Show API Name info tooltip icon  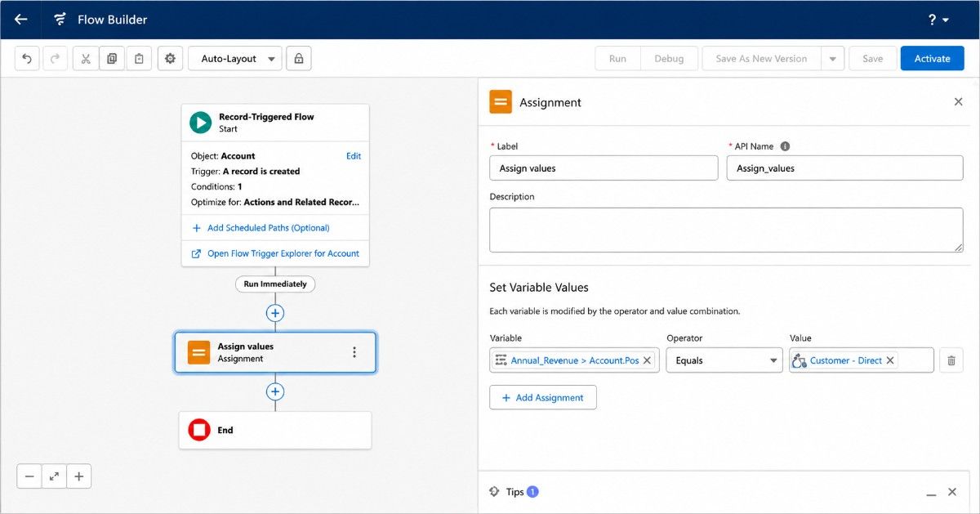(785, 146)
